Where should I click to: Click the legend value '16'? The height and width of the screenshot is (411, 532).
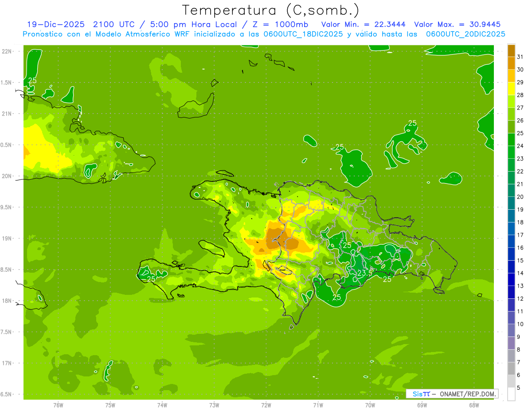[520, 248]
